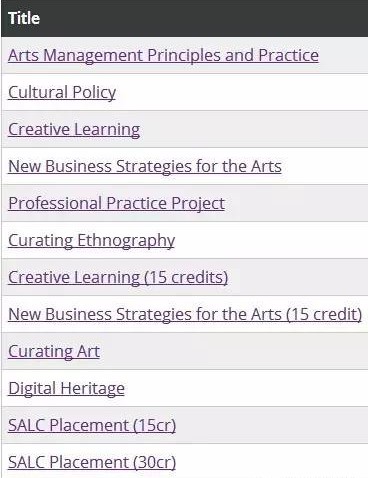The image size is (368, 478).
Task: Open the Curating Art link
Action: 54,351
